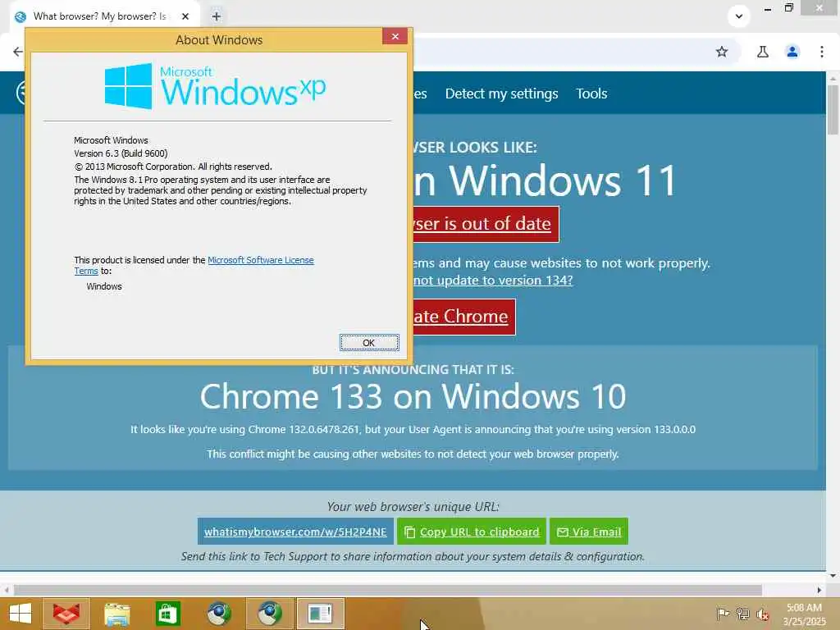Open the 'Terms' link in About Windows
840x630 pixels.
pos(85,271)
